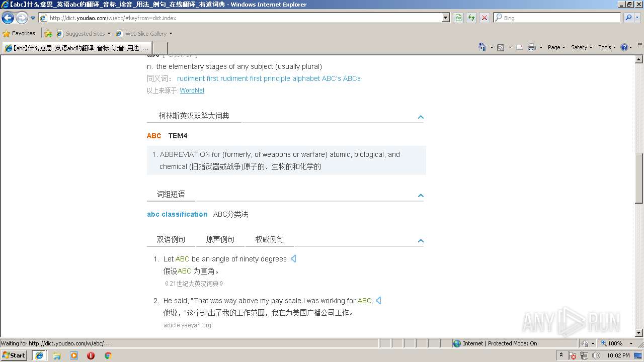Click the 100% zoom level button
This screenshot has width=644, height=362.
[612, 343]
